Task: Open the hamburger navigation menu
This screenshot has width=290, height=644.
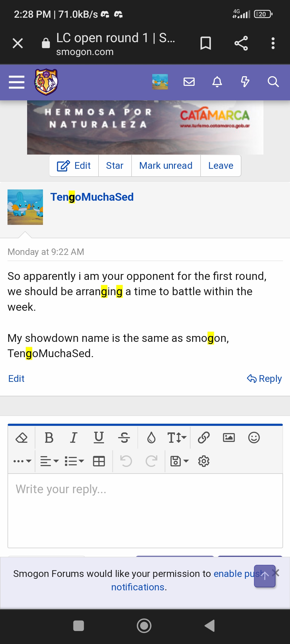Action: [x=17, y=82]
